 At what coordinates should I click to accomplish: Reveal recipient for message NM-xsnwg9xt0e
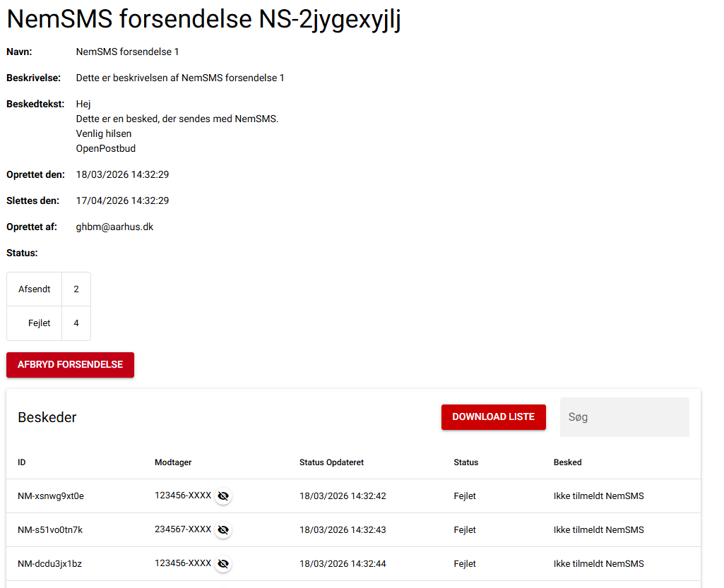tap(223, 496)
